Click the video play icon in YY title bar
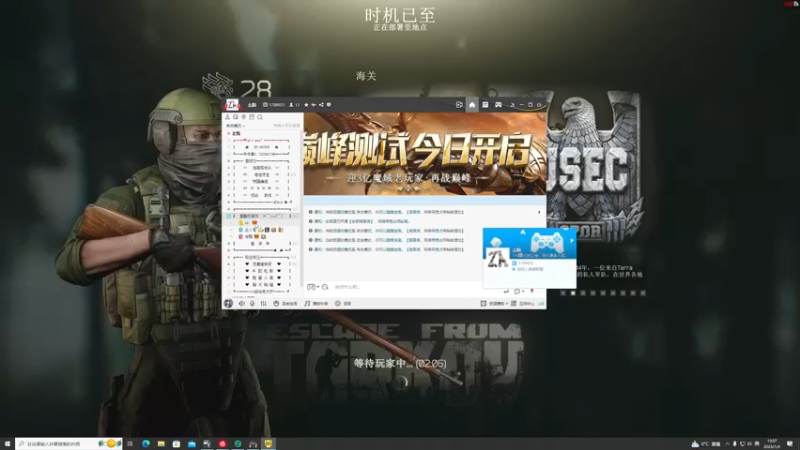 [459, 105]
